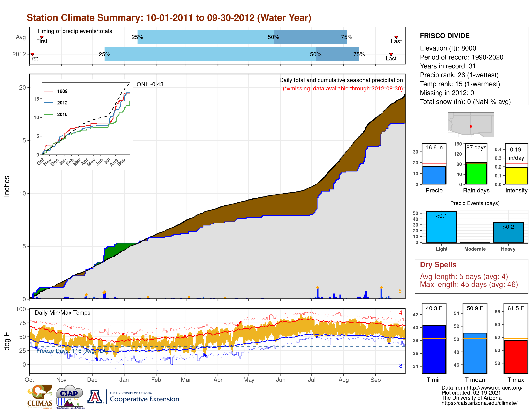
Task: Click the 2012 Last red triangle marker
Action: (391, 54)
